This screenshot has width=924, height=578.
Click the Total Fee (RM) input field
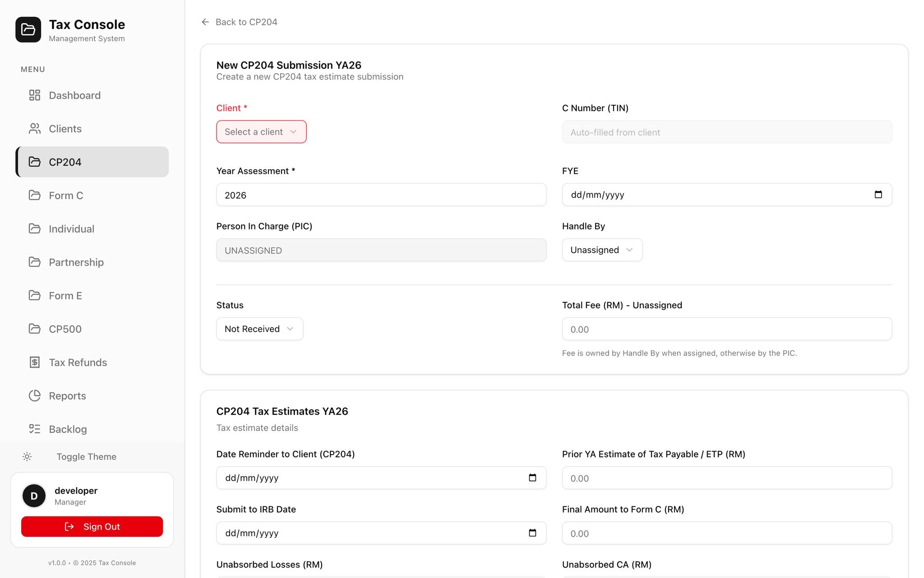[727, 329]
